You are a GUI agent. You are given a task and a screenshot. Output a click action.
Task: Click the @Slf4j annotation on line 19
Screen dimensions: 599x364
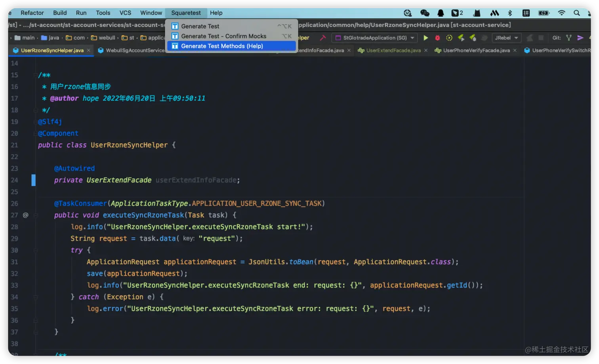(x=50, y=122)
